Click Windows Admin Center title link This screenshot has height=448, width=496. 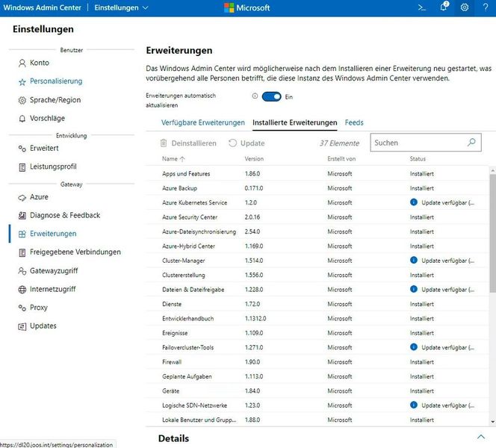coord(42,7)
